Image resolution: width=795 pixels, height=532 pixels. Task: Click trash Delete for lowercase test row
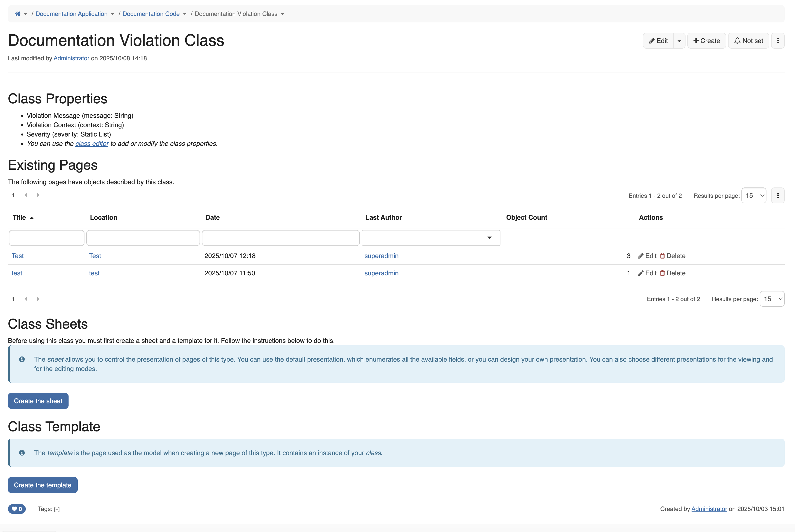(672, 273)
